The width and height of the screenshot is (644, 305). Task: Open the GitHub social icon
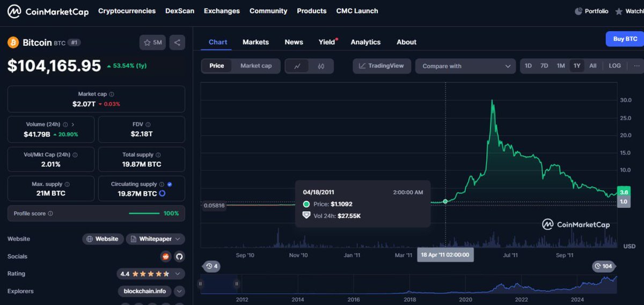point(179,257)
